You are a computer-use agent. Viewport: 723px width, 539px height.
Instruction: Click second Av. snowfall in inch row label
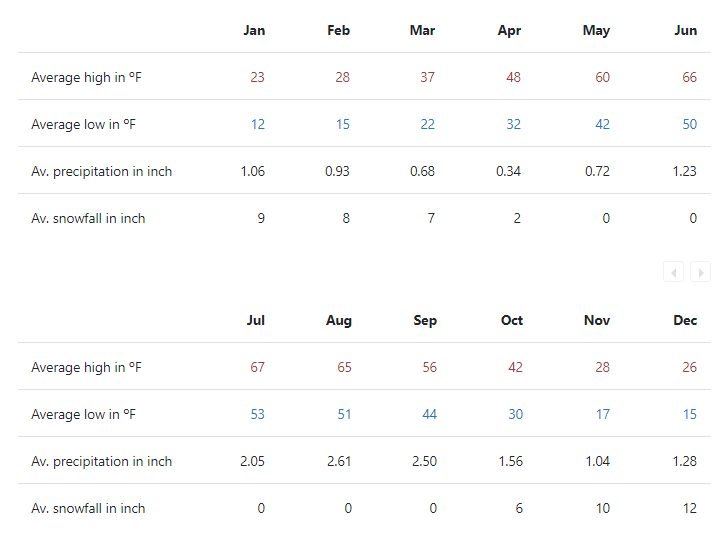point(88,509)
